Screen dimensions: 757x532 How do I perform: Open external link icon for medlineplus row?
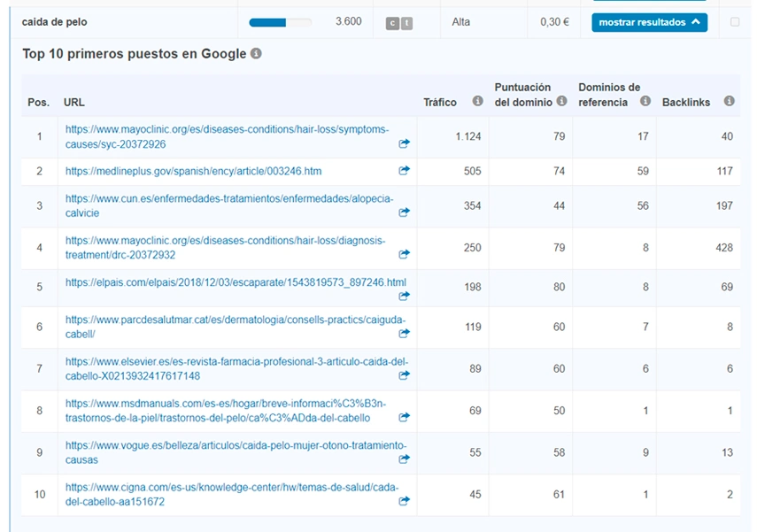pos(404,171)
